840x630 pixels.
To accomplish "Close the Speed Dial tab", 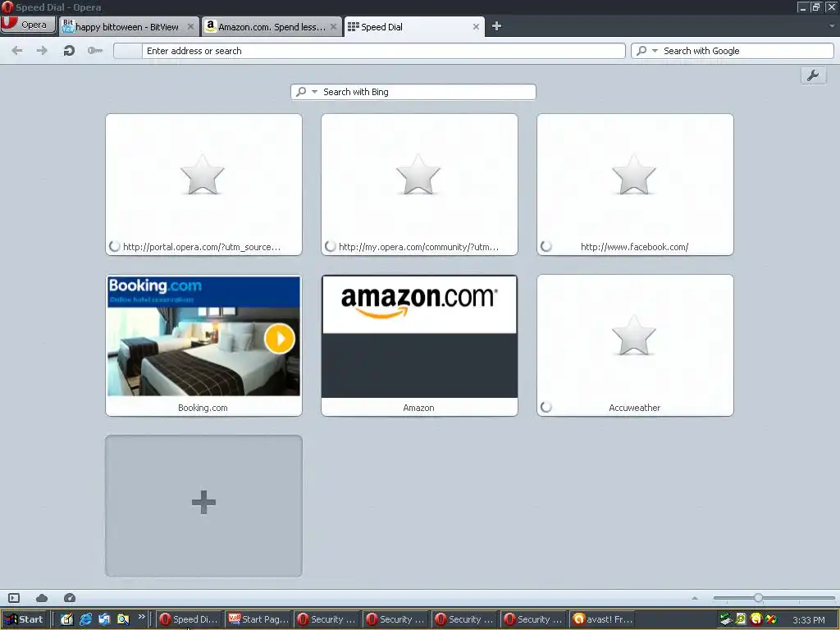I will pyautogui.click(x=476, y=26).
